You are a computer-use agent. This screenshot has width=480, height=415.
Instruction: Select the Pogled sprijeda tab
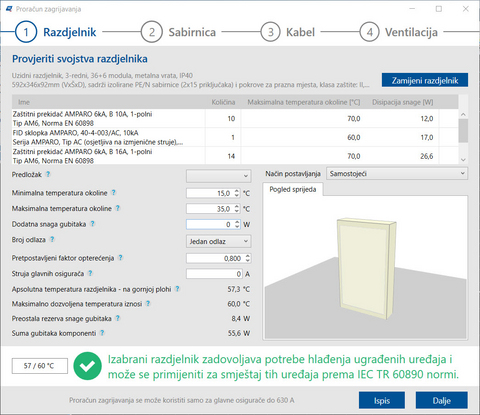coord(293,189)
